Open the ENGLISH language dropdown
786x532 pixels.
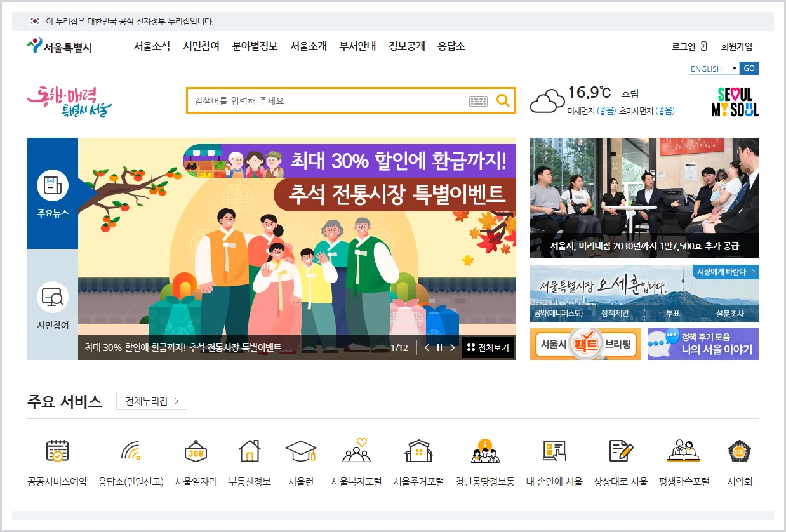714,69
